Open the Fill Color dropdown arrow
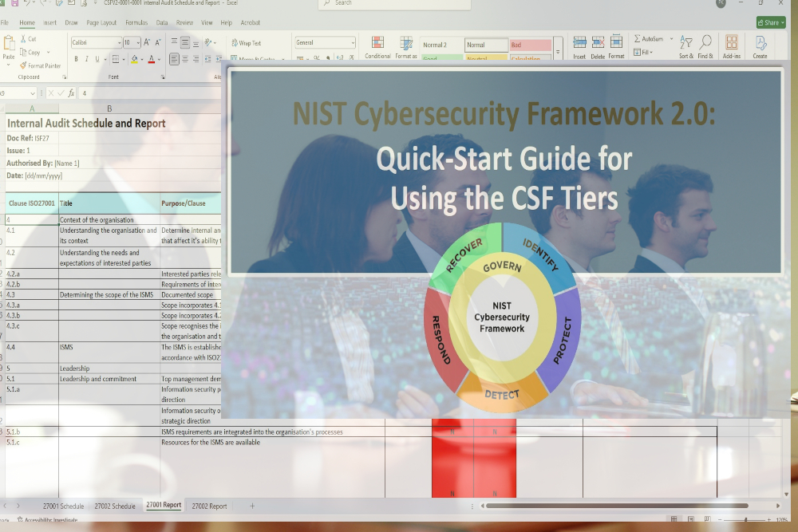This screenshot has height=532, width=798. click(x=141, y=60)
